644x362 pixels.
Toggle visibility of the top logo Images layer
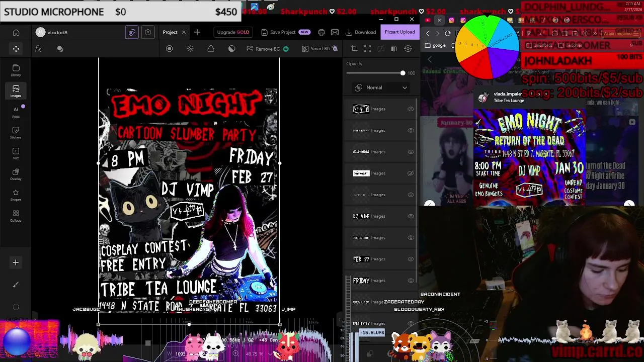pos(411,109)
